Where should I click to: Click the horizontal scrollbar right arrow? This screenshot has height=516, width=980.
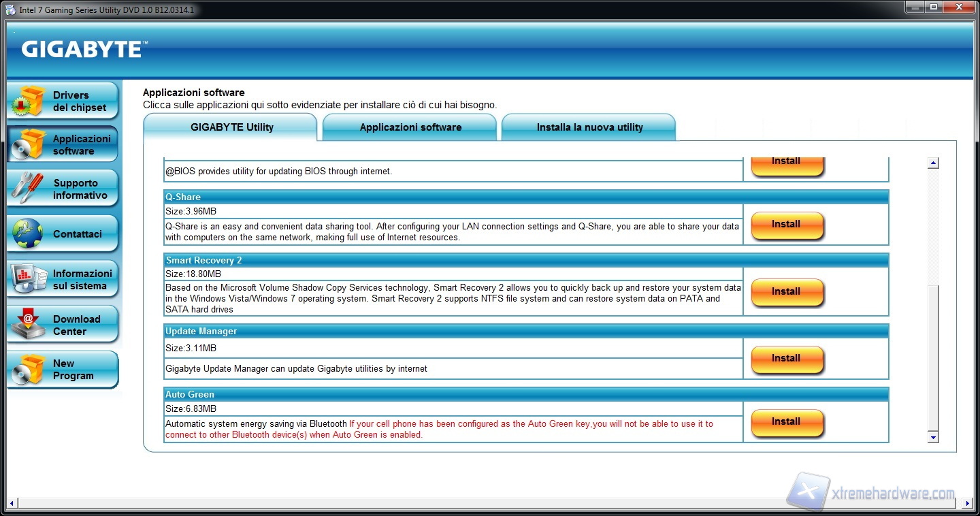[x=968, y=504]
